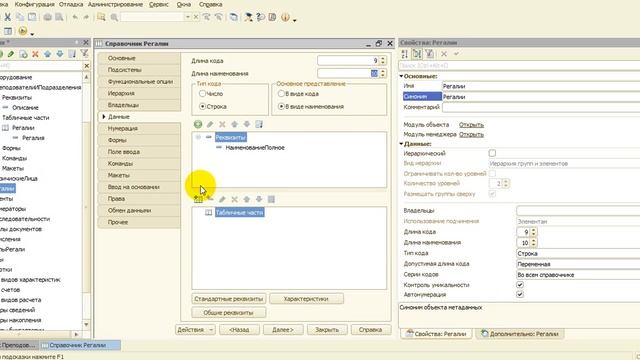This screenshot has height=360, width=640.
Task: Click the Общие реквизиты button
Action: click(229, 313)
